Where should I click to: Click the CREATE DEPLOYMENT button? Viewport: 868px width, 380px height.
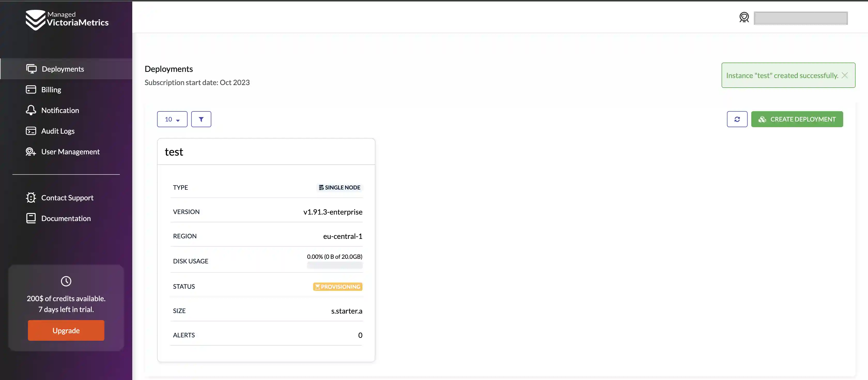pos(797,119)
